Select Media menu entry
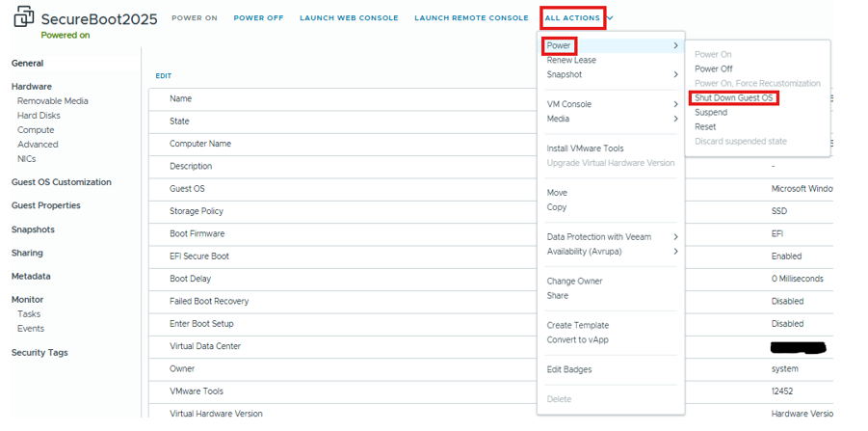Image resolution: width=868 pixels, height=431 pixels. click(558, 119)
